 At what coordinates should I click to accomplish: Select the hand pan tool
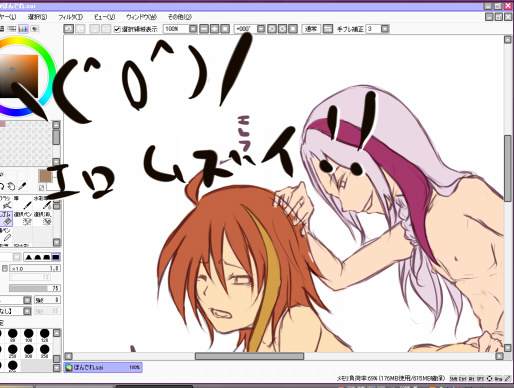point(11,186)
